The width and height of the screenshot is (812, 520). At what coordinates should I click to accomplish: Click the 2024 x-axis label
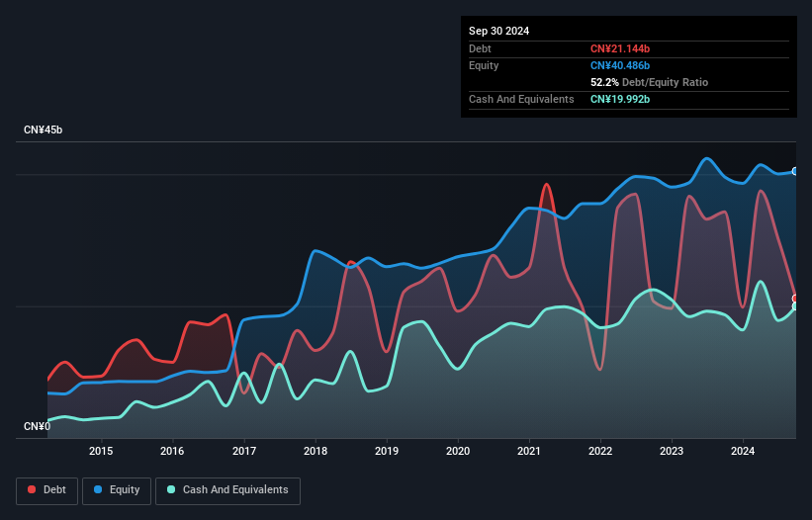click(743, 451)
